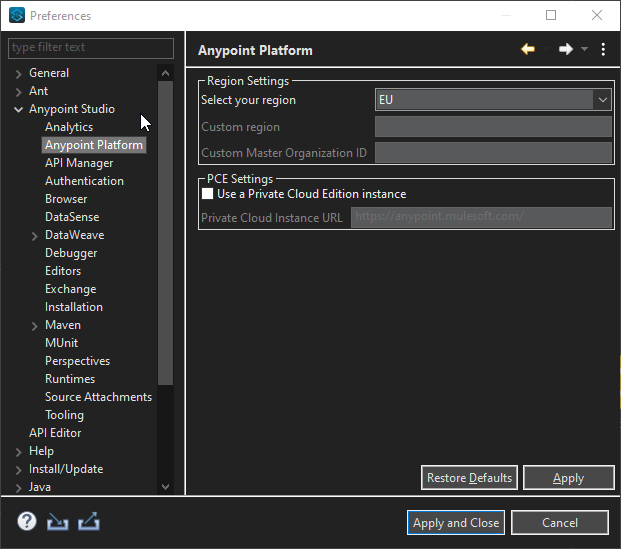Enable Use a Private Cloud Edition instance

click(x=207, y=194)
